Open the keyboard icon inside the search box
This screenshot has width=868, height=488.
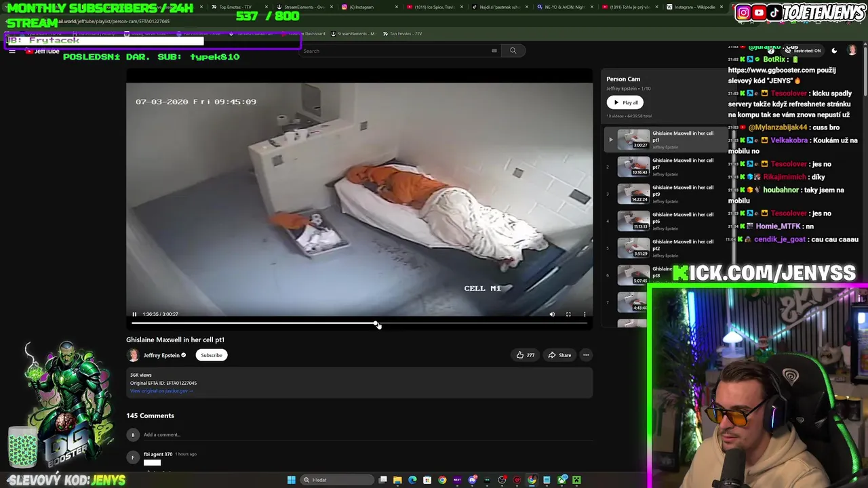(x=494, y=51)
